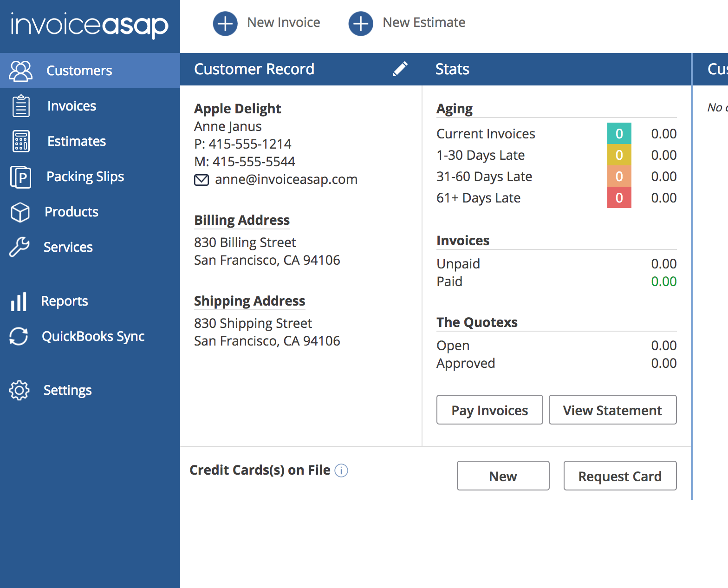The width and height of the screenshot is (728, 588).
Task: Click the Request Card button
Action: [620, 476]
